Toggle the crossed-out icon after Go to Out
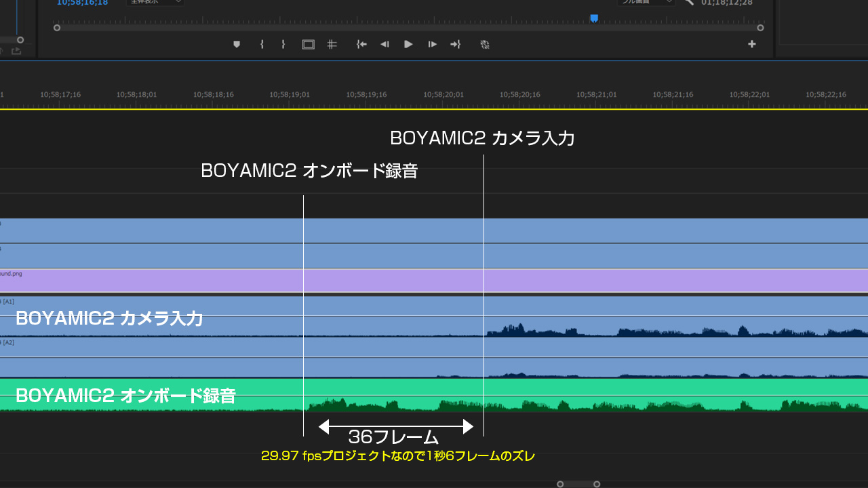 click(x=485, y=45)
